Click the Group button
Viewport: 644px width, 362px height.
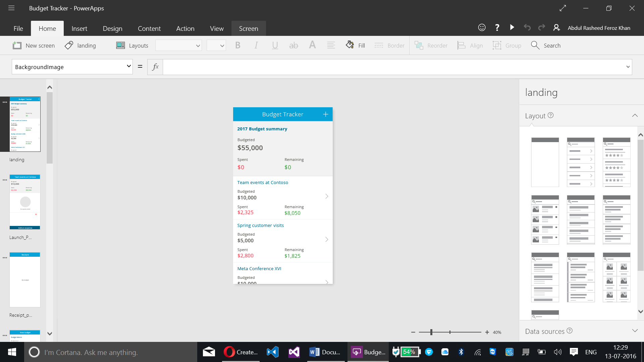[x=507, y=45]
